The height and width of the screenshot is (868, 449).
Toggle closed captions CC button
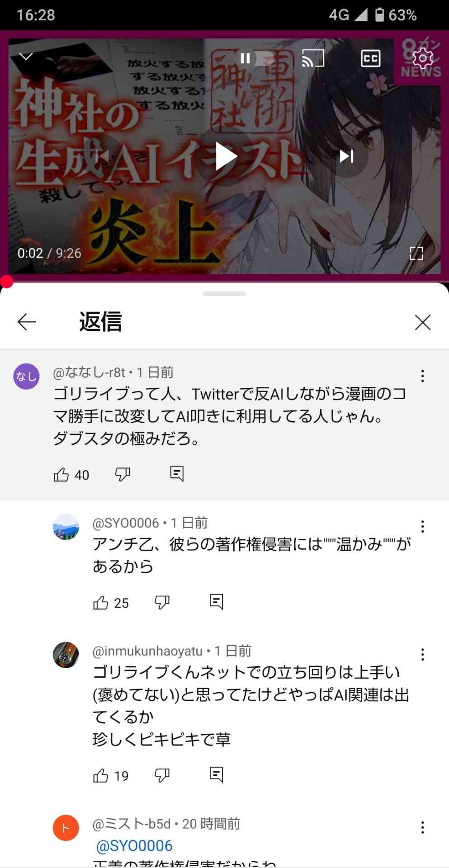tap(370, 58)
